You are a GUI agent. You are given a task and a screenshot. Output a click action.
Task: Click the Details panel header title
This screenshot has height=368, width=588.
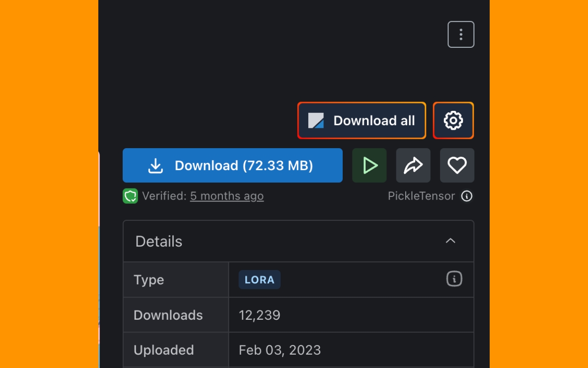click(x=159, y=241)
